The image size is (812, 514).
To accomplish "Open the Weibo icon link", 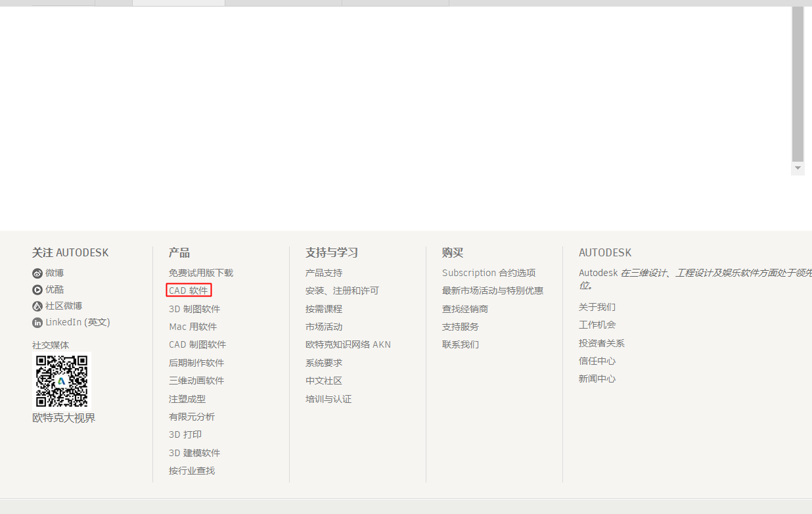I will (x=37, y=273).
